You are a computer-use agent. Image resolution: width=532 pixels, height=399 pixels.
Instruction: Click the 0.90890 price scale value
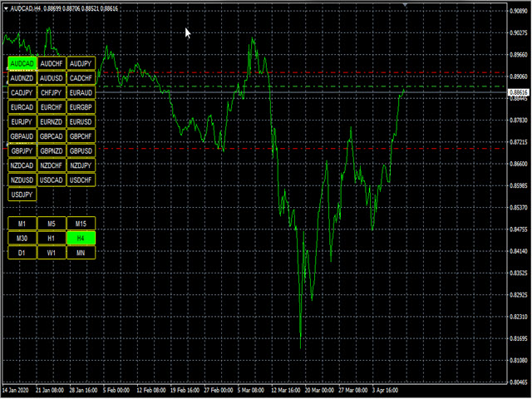click(x=519, y=11)
